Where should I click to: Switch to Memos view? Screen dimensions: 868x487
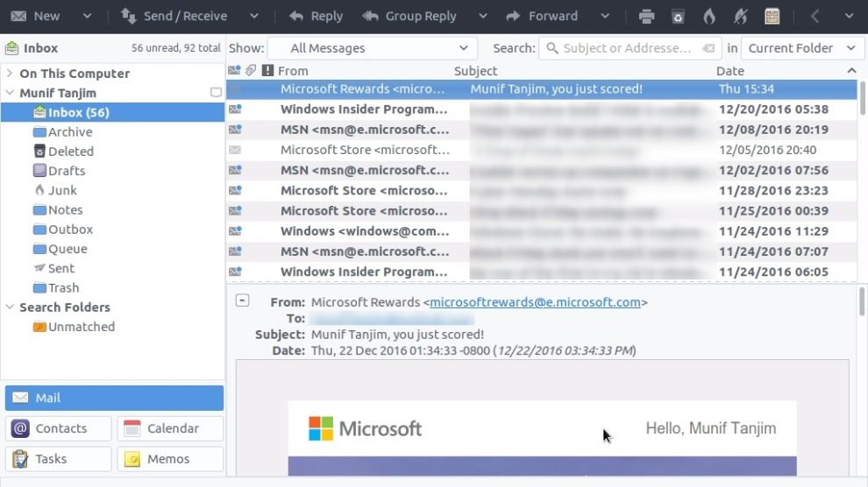tap(170, 459)
